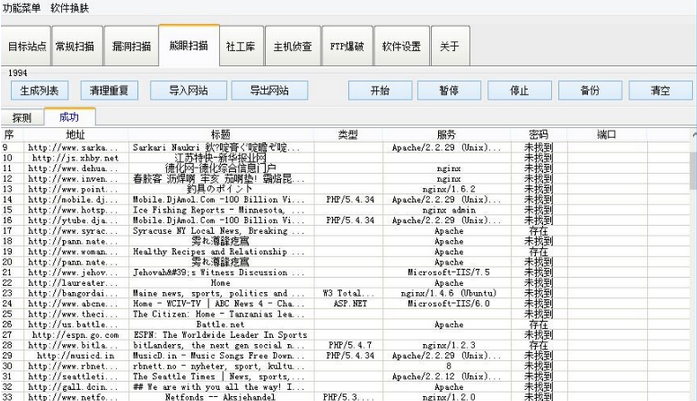697x401 pixels.
Task: Open the 软件设置 tab
Action: (x=401, y=47)
